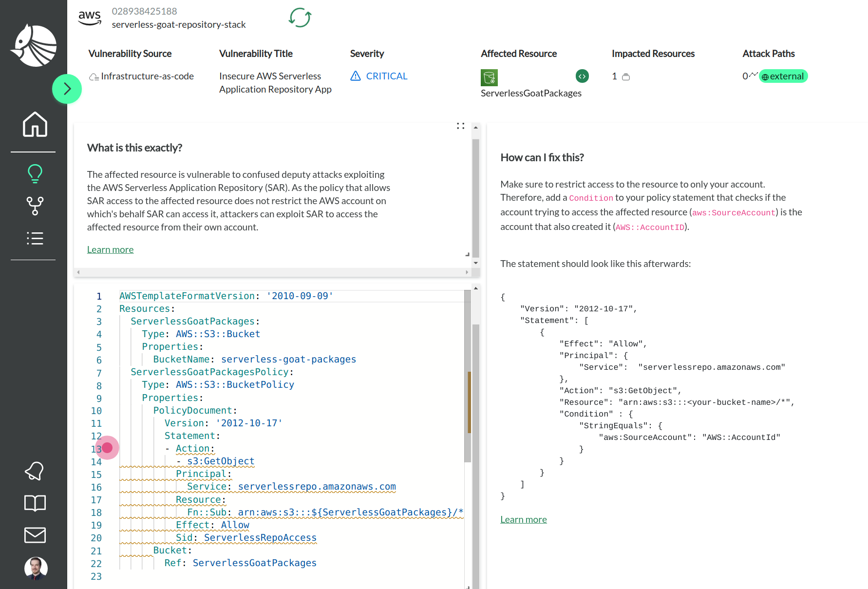
Task: Open the findings list icon in the sidebar
Action: (34, 238)
